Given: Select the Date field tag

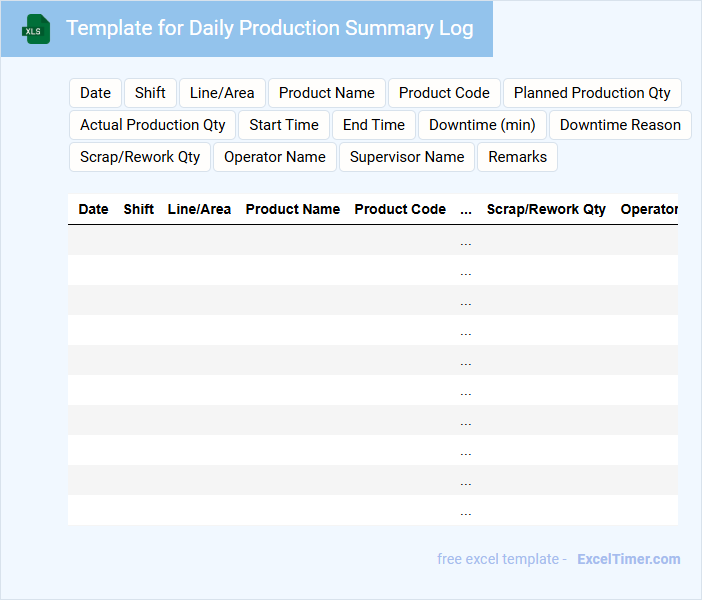Looking at the screenshot, I should [x=95, y=93].
